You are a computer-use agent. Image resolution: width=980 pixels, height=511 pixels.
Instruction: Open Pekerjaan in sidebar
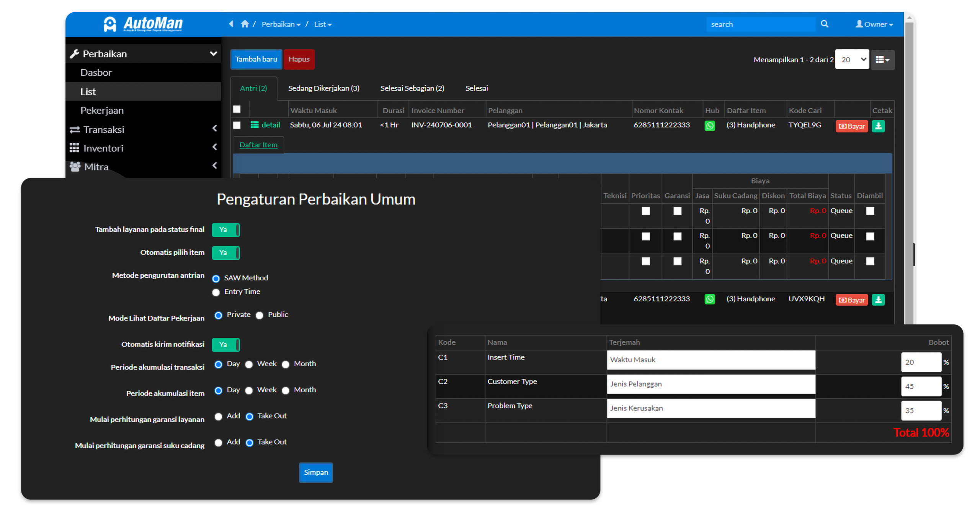(102, 111)
